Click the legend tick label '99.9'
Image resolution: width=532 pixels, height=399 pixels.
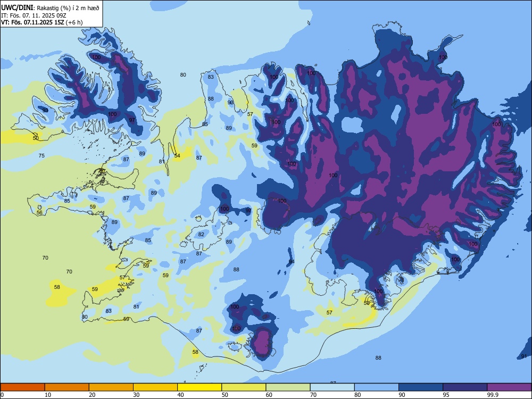[x=492, y=395]
